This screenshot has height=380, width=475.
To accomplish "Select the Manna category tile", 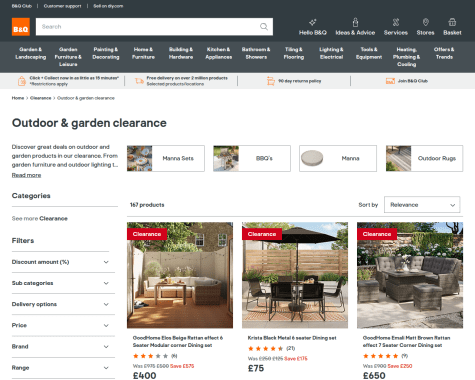I will pyautogui.click(x=338, y=158).
